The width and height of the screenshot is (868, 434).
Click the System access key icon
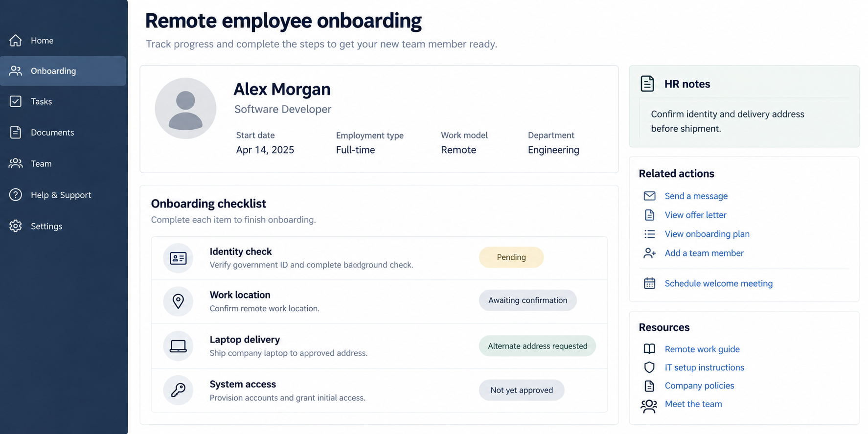178,390
